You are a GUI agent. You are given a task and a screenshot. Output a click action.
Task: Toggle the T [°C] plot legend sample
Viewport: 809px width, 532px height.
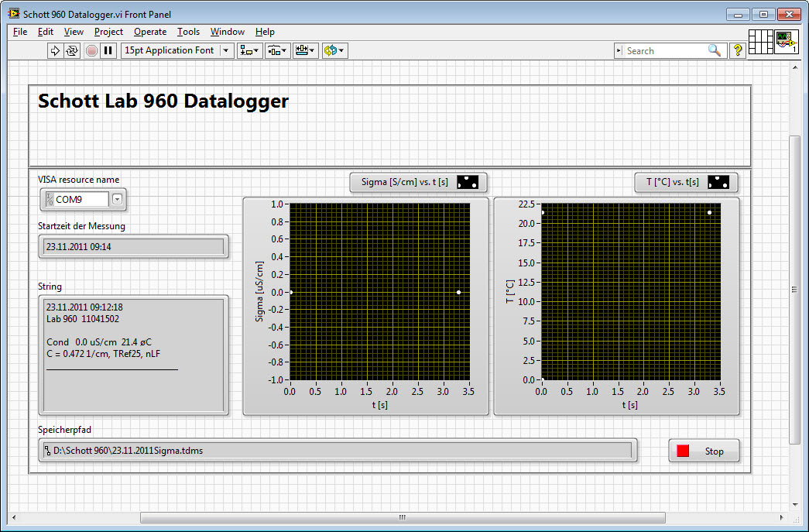coord(718,183)
